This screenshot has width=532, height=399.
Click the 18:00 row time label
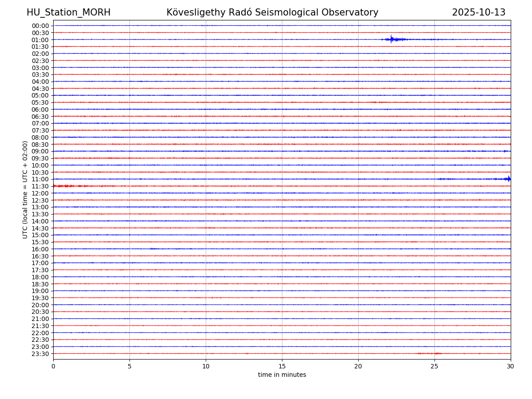coord(40,277)
